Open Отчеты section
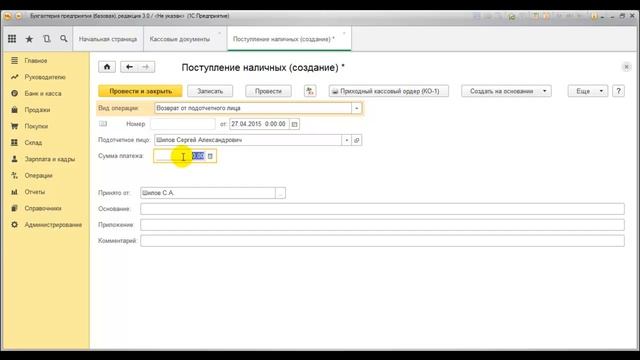Viewport: 640px width, 360px height. [x=35, y=192]
